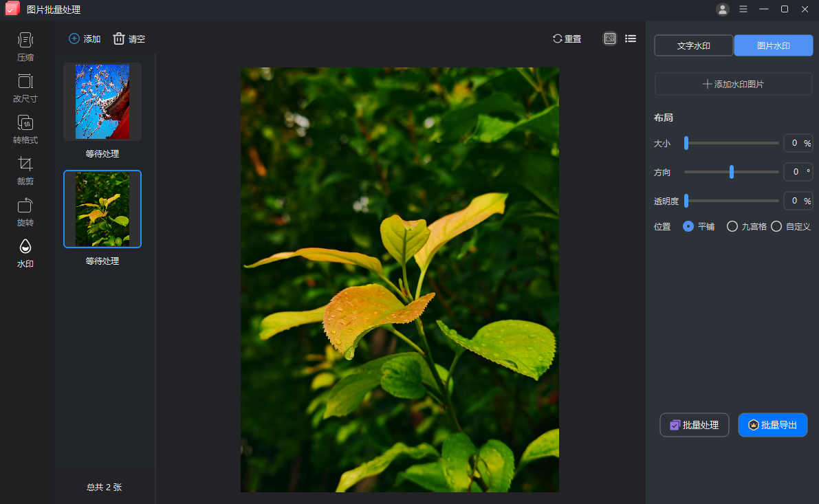Select the plum blossom image thumbnail
The width and height of the screenshot is (819, 504).
click(x=102, y=102)
